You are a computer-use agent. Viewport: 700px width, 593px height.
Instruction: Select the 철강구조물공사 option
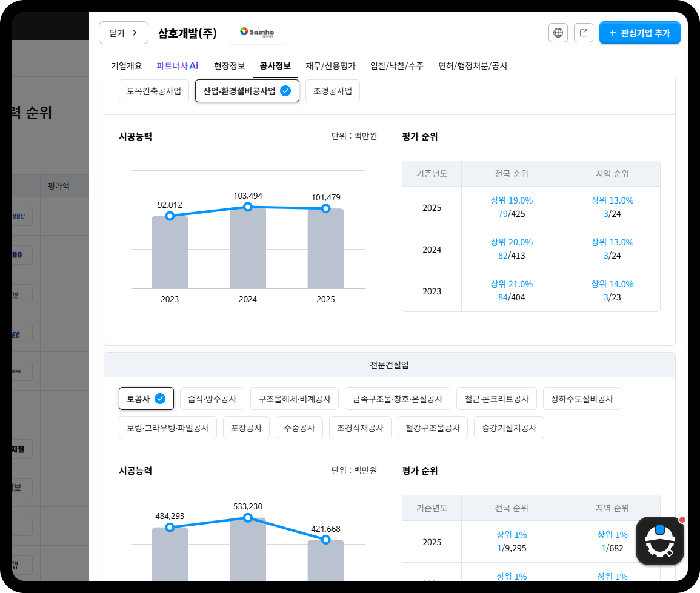coord(433,428)
